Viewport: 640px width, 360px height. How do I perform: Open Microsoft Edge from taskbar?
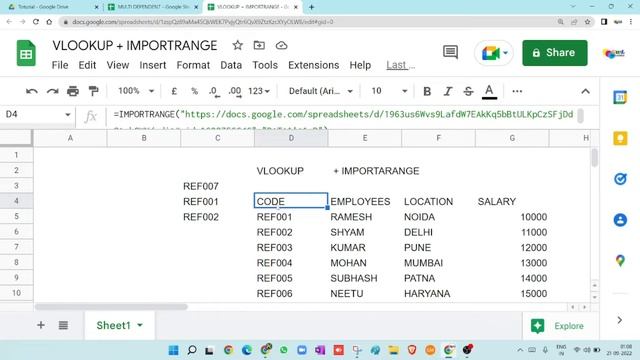tap(247, 350)
